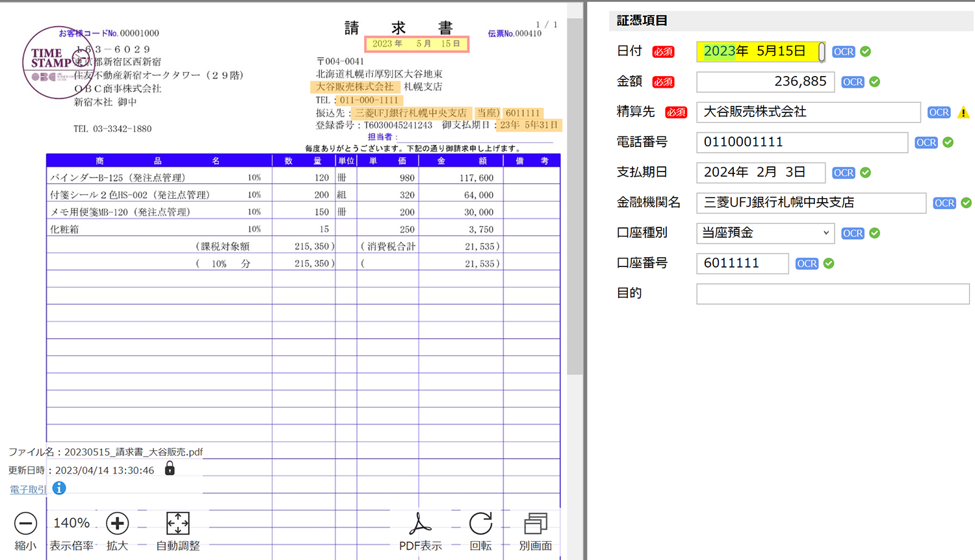Click the green check icon for 電話番号

[948, 142]
